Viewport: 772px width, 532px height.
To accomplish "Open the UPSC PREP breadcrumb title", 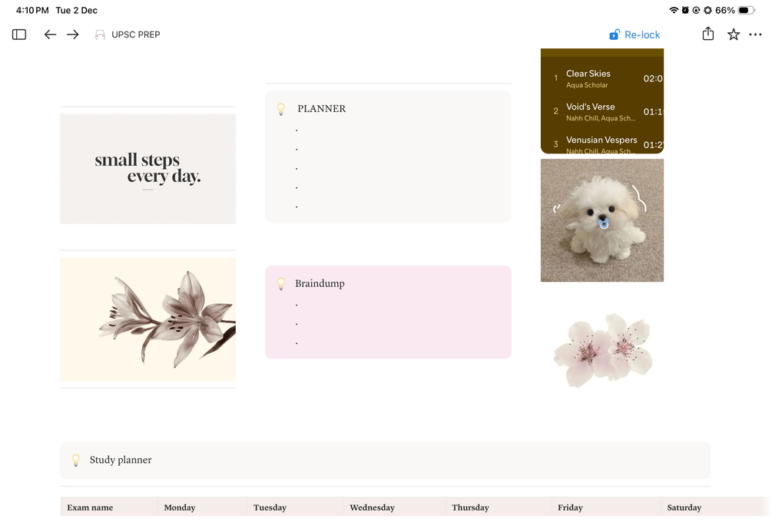I will click(136, 35).
